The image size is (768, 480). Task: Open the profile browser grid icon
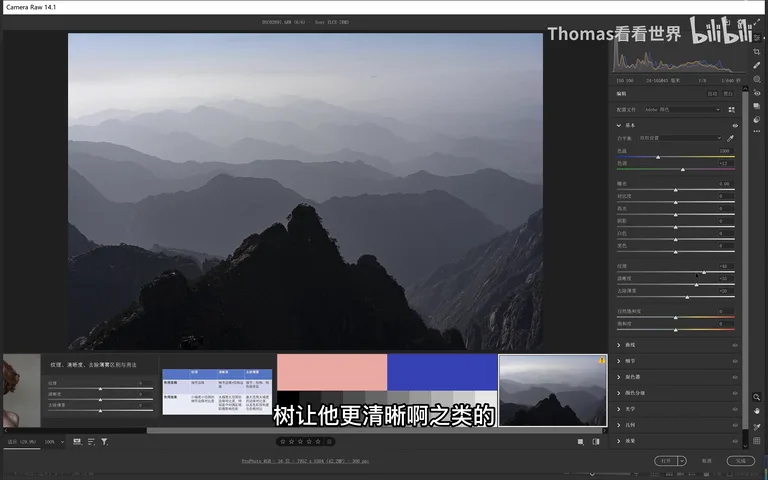tap(731, 110)
